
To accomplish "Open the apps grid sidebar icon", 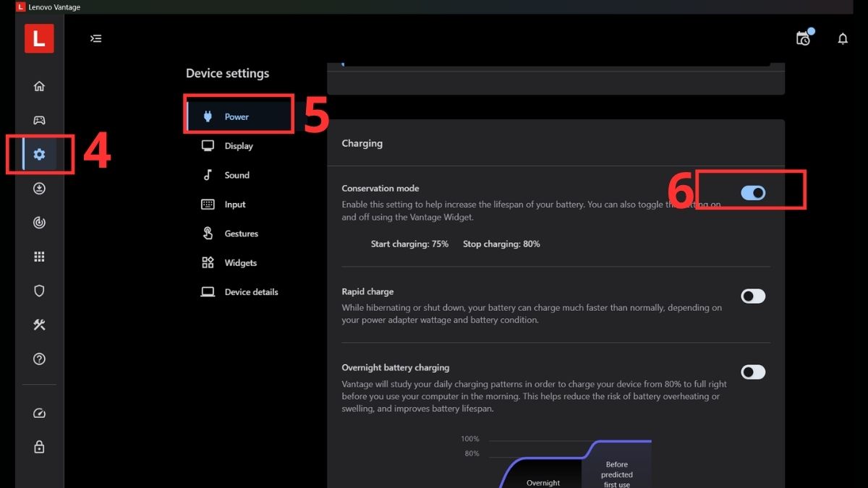I will (39, 257).
